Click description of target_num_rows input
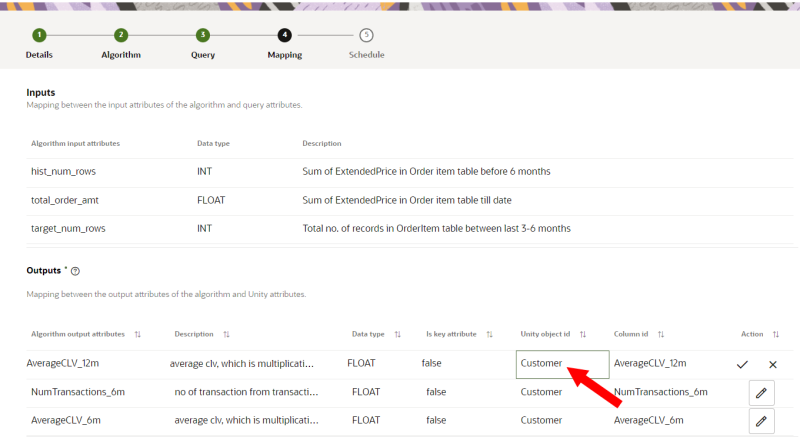This screenshot has height=447, width=800. pyautogui.click(x=437, y=229)
